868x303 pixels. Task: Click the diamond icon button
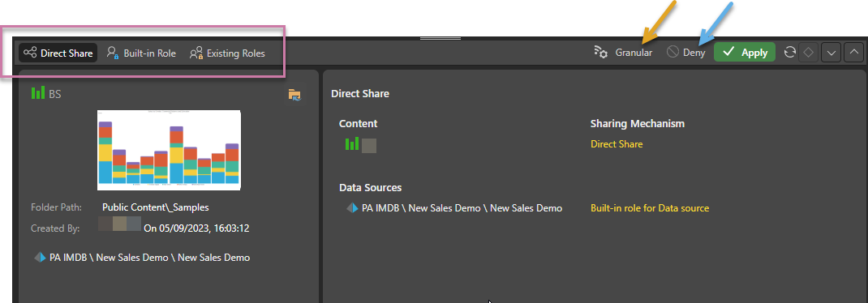coord(809,53)
